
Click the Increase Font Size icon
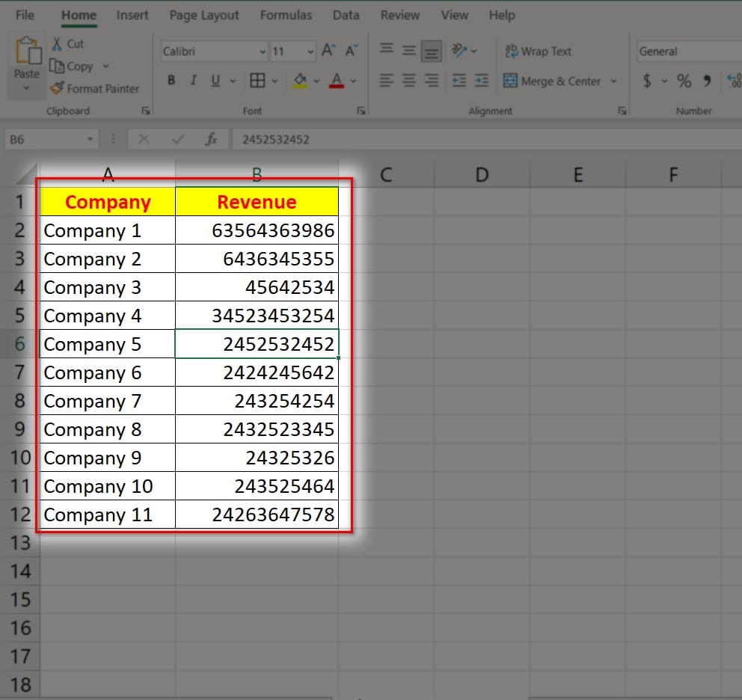[x=328, y=51]
